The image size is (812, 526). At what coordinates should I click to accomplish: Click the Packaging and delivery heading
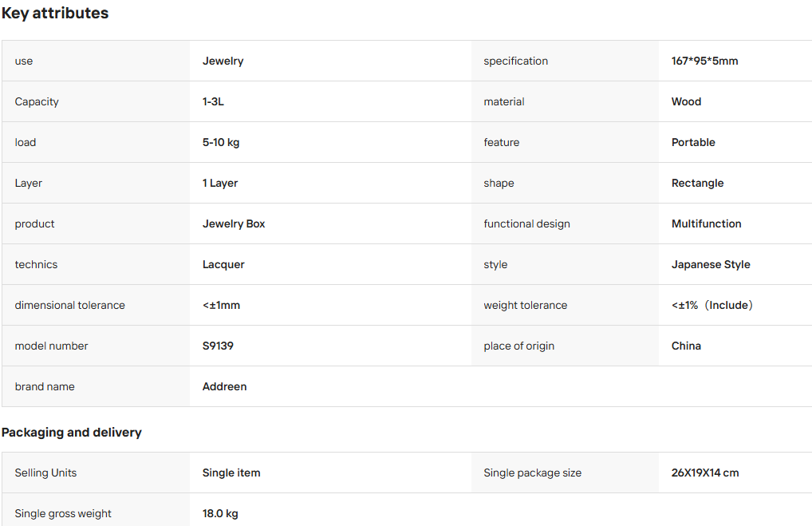tap(72, 432)
